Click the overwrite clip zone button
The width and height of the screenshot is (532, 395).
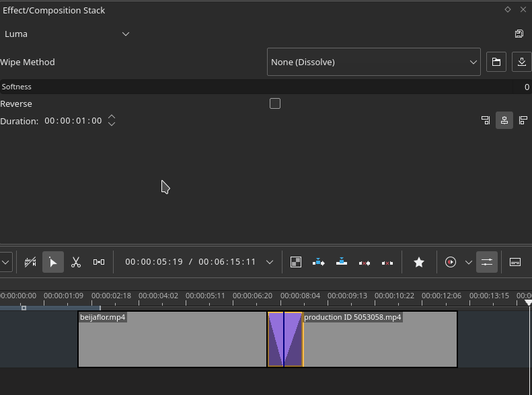pos(342,262)
